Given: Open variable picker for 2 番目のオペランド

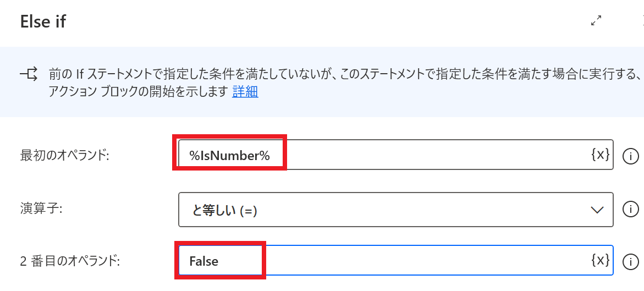Looking at the screenshot, I should (x=600, y=260).
